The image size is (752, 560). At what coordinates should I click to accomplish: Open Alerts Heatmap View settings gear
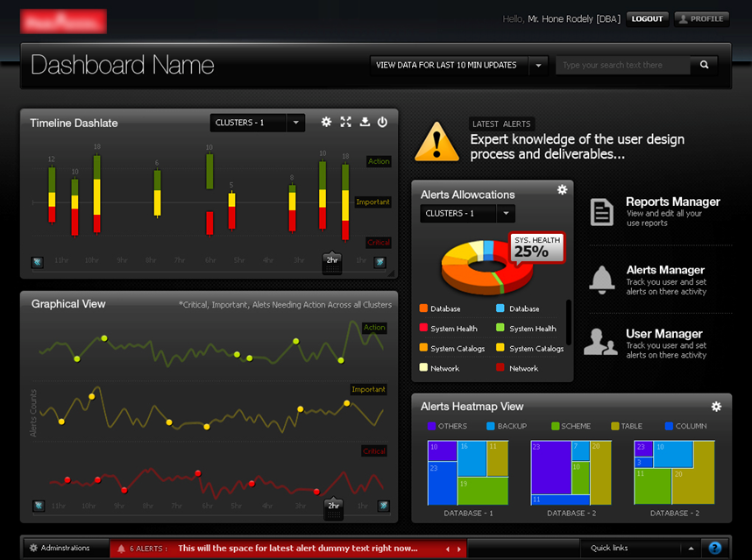click(716, 407)
